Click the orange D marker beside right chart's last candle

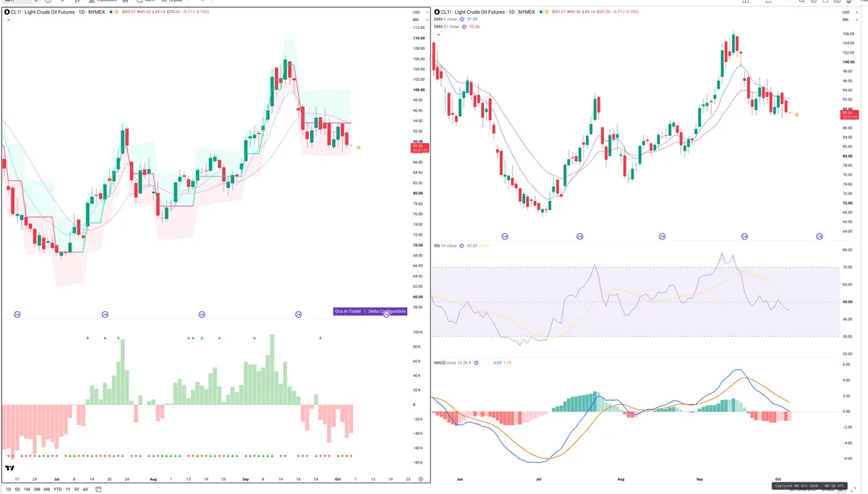(x=796, y=114)
